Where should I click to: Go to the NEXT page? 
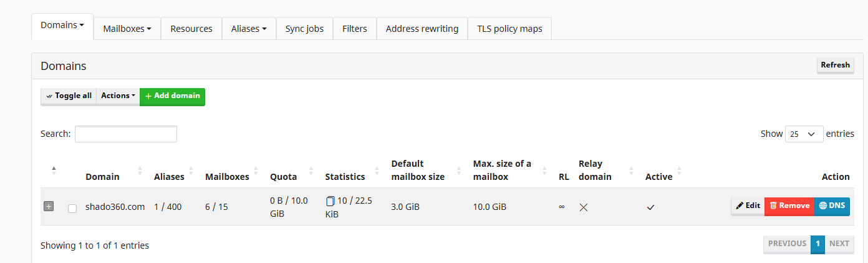839,244
